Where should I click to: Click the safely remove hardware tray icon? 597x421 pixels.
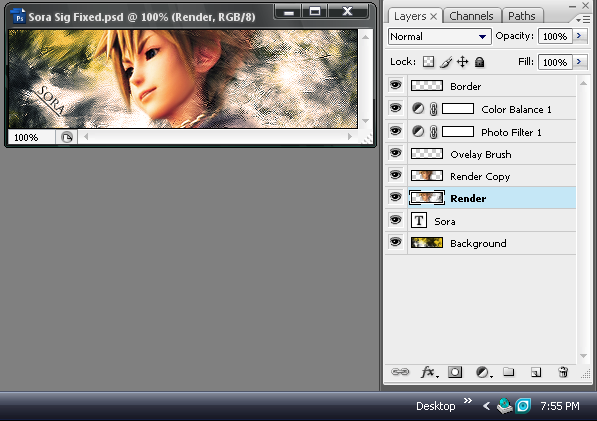point(505,406)
